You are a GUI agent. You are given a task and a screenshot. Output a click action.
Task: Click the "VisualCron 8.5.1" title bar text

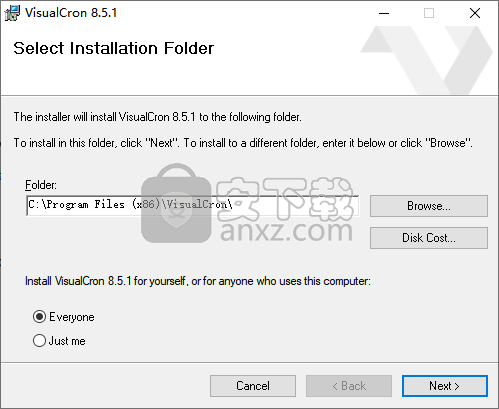coord(71,13)
